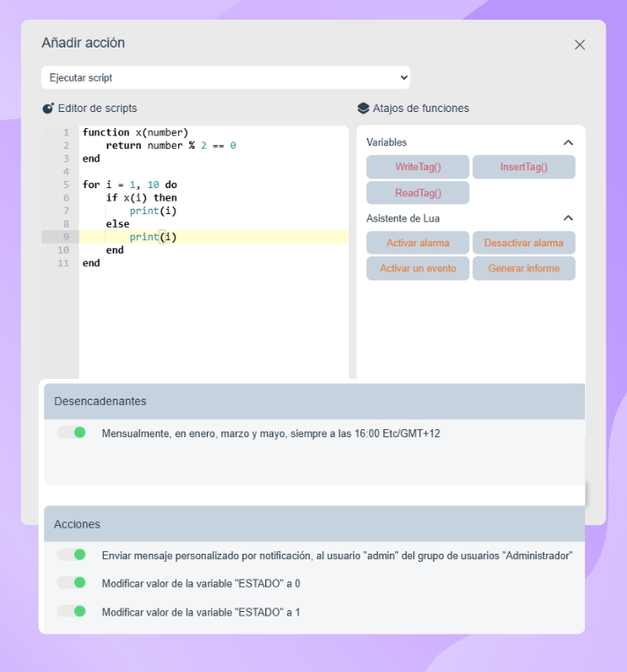627x672 pixels.
Task: Click the Activar un evento shortcut
Action: (x=418, y=268)
